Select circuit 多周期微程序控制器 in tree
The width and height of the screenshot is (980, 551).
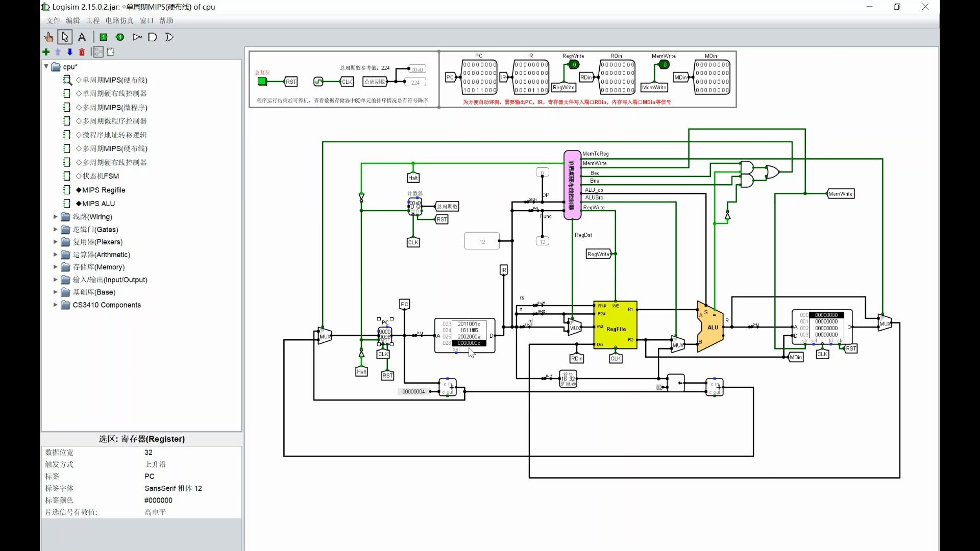click(111, 121)
